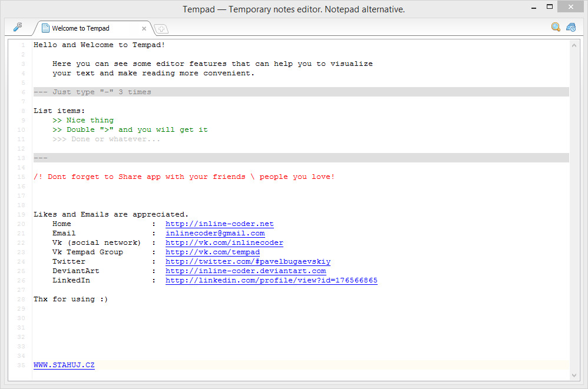Open the Twitter pavelbugaevskiy link
The image size is (588, 389).
tap(248, 261)
